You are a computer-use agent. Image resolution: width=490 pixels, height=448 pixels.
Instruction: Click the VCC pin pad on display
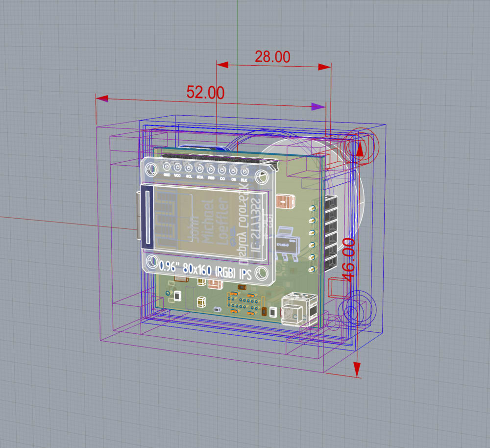pos(177,167)
